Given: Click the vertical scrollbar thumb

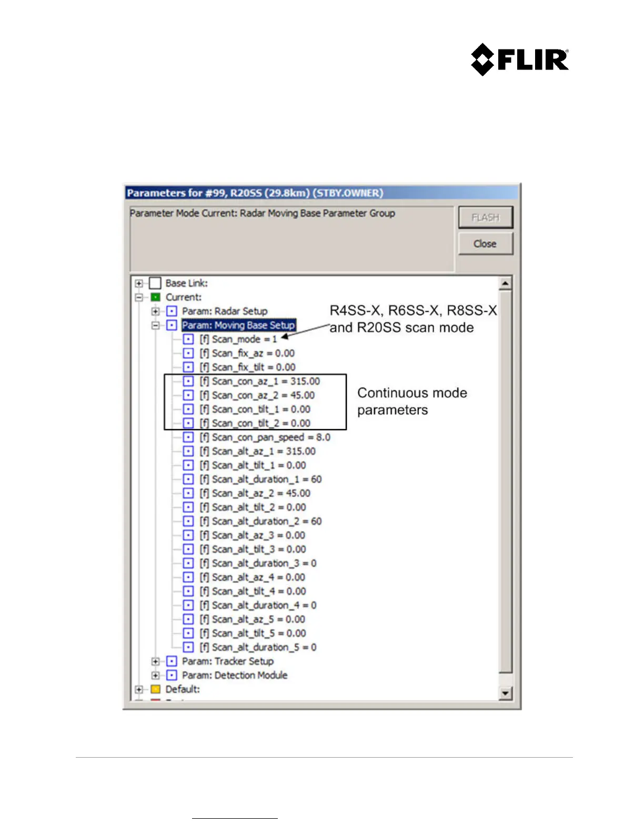Looking at the screenshot, I should point(505,482).
